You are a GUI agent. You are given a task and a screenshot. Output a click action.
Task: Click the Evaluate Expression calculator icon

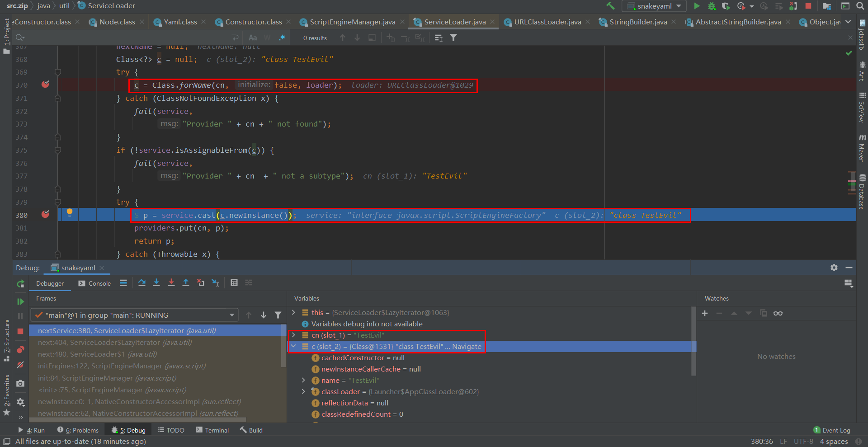234,283
